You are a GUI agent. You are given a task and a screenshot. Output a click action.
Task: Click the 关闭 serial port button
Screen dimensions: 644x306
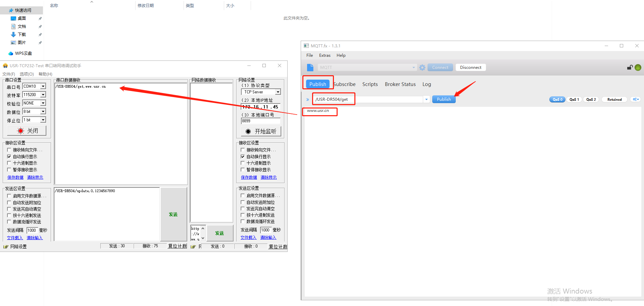coord(27,131)
